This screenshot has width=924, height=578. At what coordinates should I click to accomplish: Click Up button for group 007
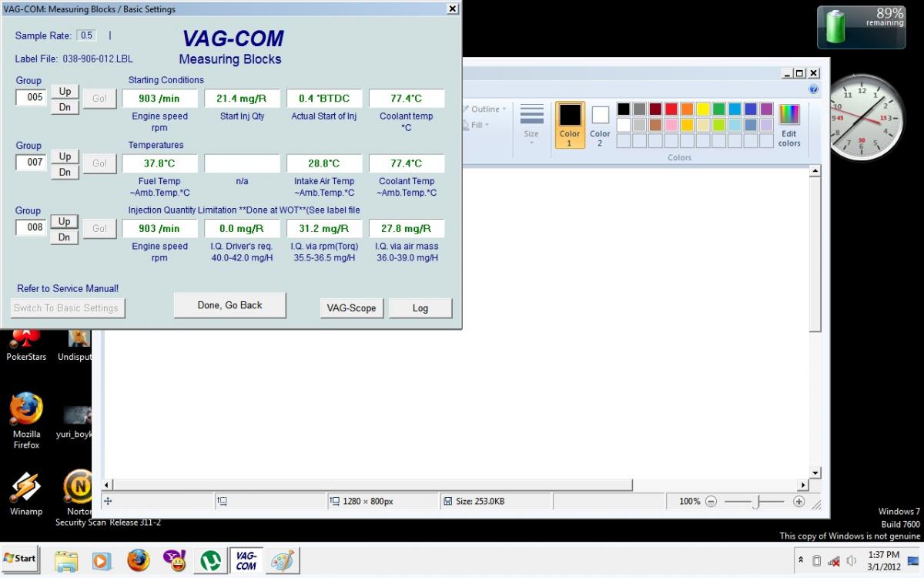point(65,156)
